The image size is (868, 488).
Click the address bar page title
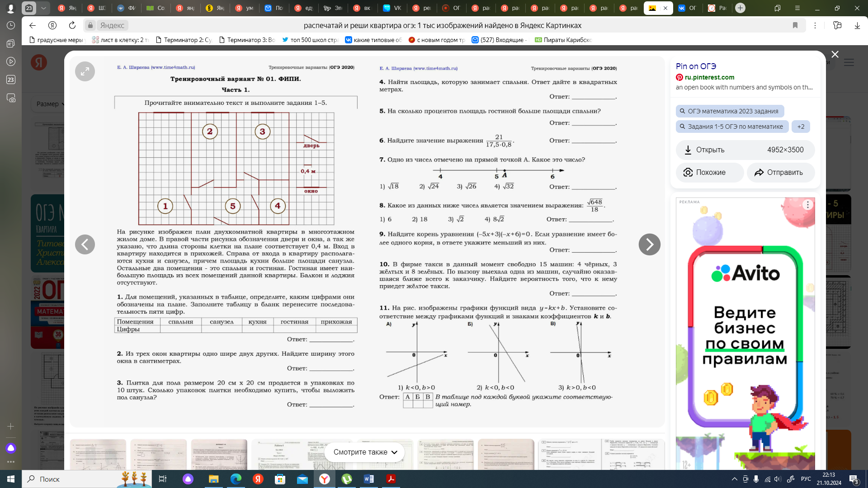pos(442,25)
